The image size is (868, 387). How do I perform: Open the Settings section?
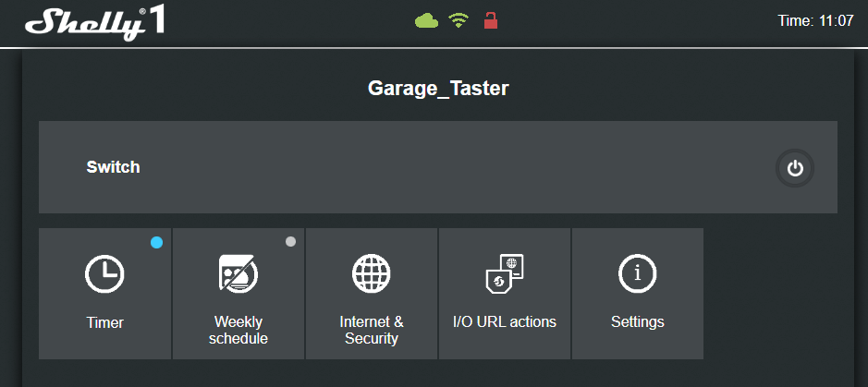tap(638, 322)
